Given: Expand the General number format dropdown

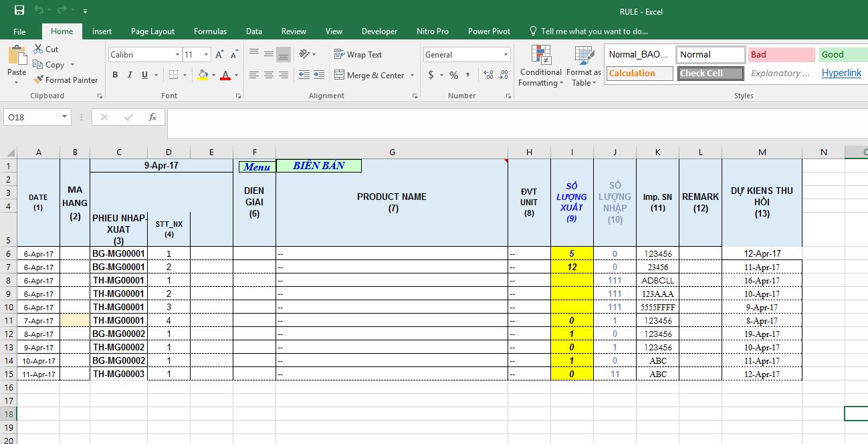Looking at the screenshot, I should coord(506,55).
